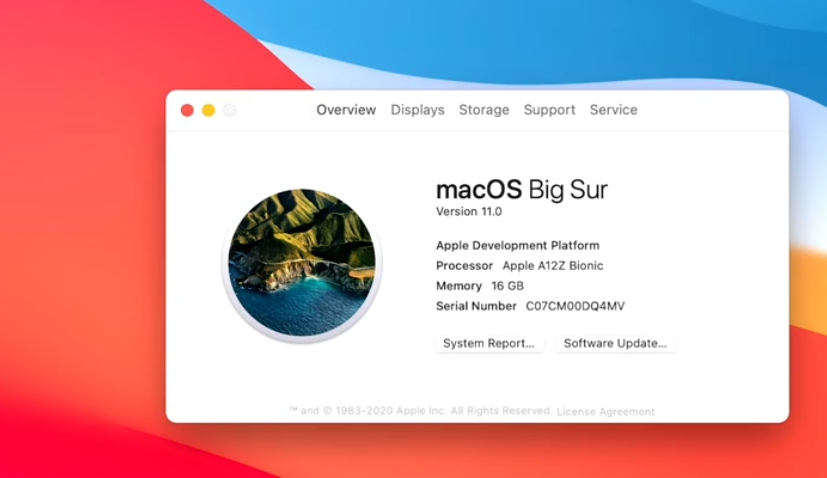Select the Support tab
The image size is (827, 478).
549,110
